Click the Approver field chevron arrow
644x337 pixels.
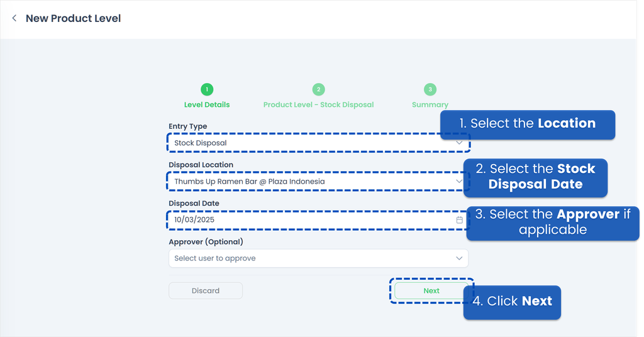pyautogui.click(x=459, y=258)
